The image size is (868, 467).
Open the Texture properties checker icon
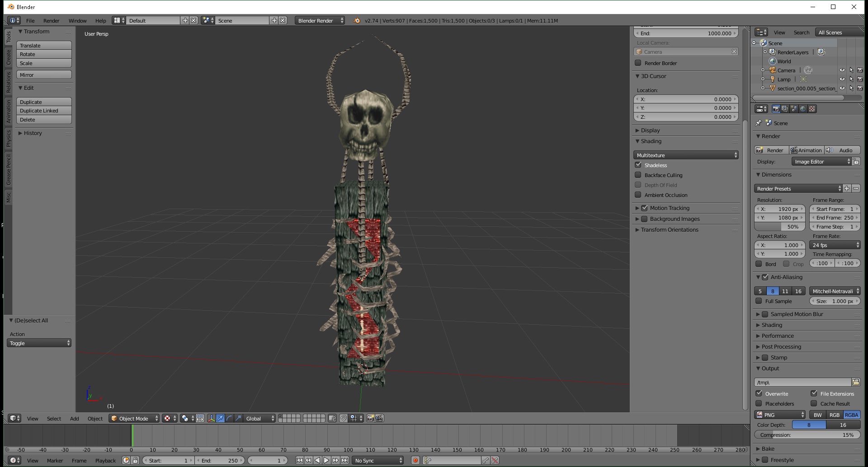pos(812,109)
